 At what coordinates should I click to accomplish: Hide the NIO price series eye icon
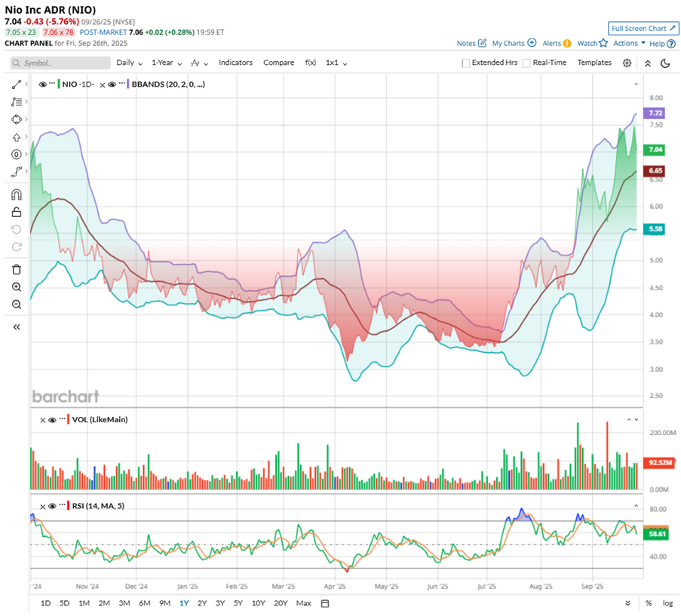[x=42, y=84]
